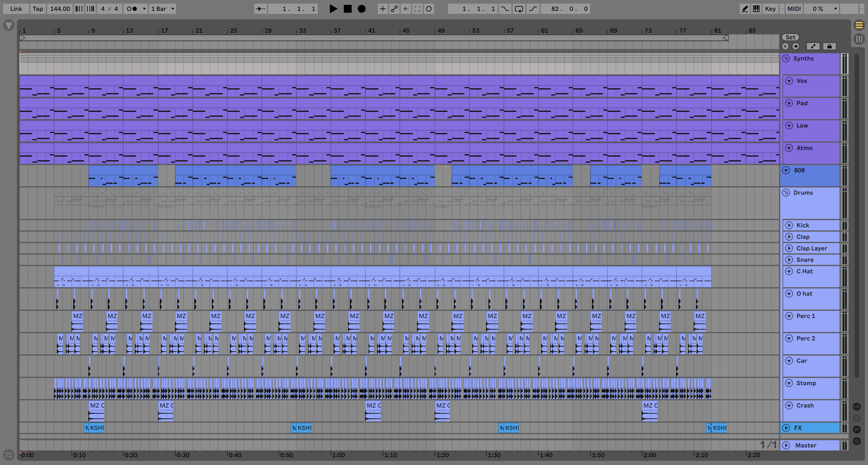Open MIDI map mode

[794, 9]
